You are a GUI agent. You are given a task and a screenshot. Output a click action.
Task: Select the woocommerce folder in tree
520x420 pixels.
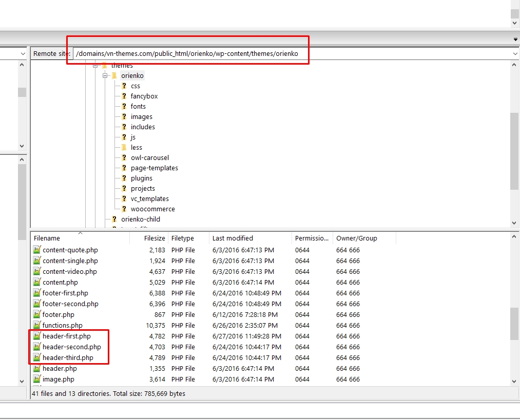pos(152,209)
